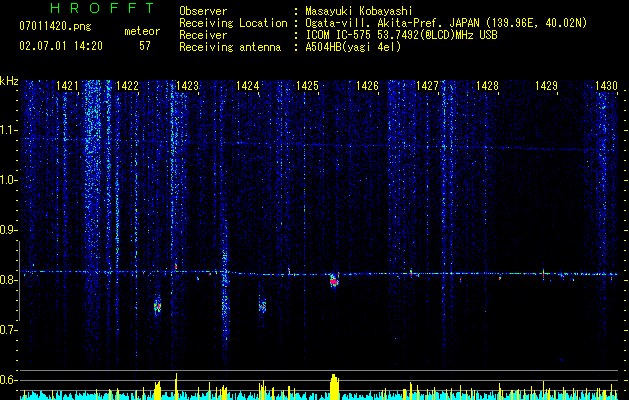Select the filename 07011420.png
The height and width of the screenshot is (400, 629).
55,27
